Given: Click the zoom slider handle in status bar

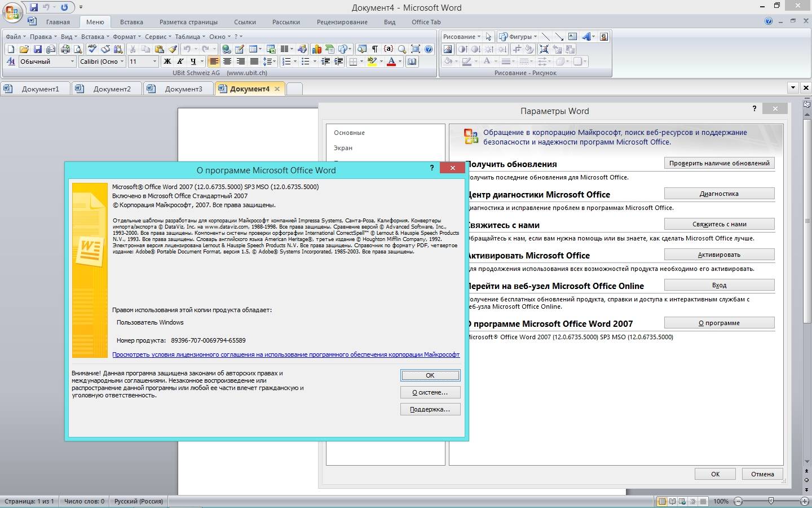Looking at the screenshot, I should (x=771, y=501).
